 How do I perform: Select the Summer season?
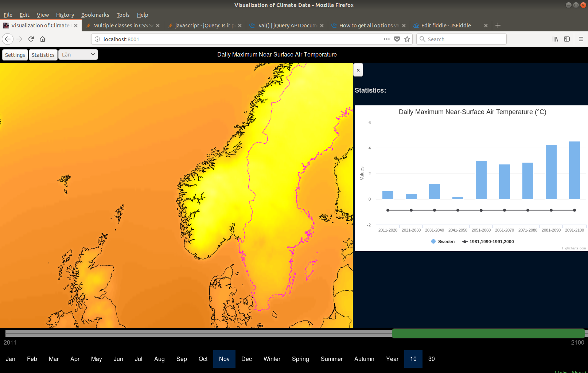(332, 359)
